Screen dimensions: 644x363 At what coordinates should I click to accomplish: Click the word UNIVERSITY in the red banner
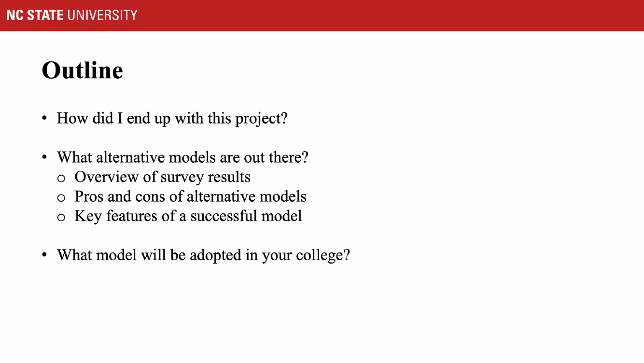(102, 15)
